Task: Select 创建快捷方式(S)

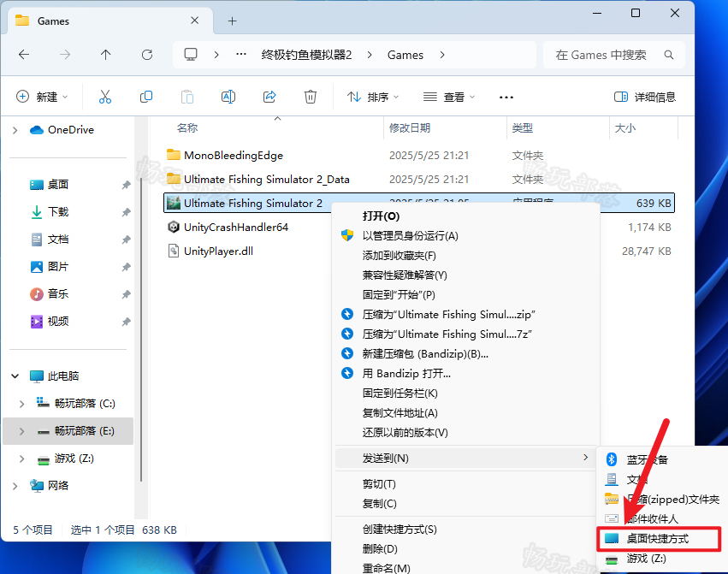Action: [x=400, y=529]
